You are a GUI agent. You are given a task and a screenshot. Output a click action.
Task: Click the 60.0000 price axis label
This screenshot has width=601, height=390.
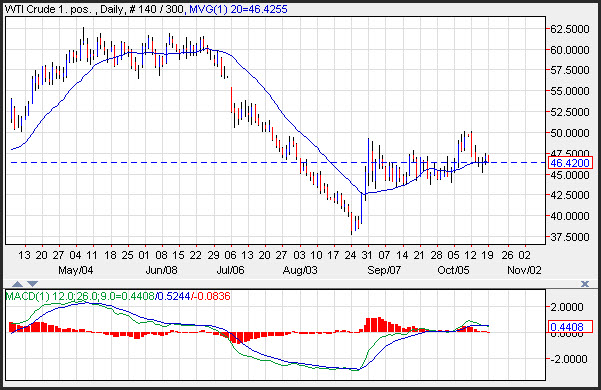click(x=570, y=50)
